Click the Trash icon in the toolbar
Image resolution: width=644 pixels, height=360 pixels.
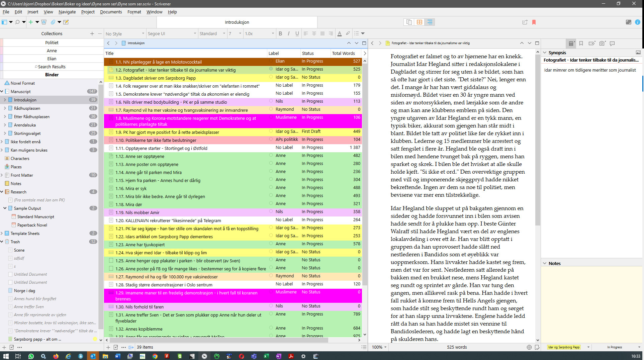tap(44, 22)
